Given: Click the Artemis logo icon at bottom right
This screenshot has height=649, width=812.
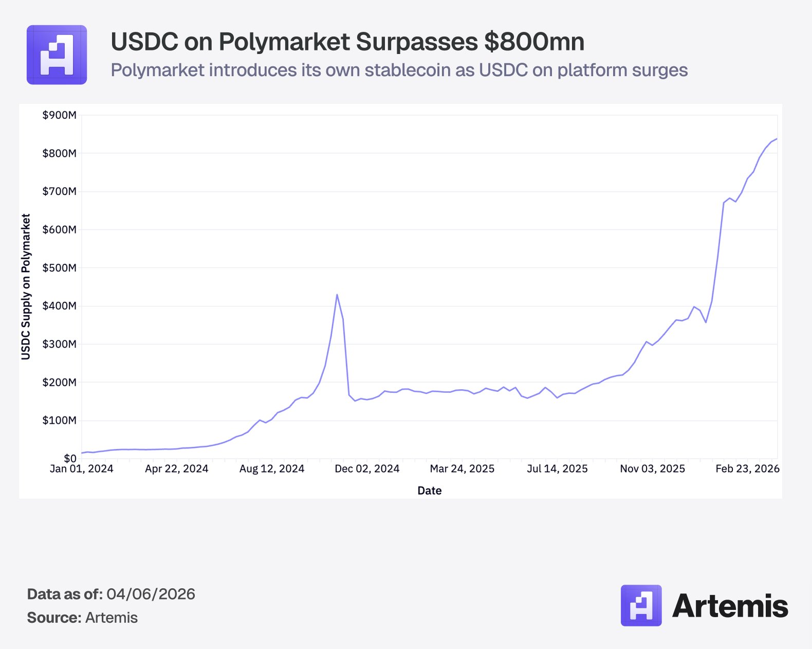Looking at the screenshot, I should (x=641, y=605).
